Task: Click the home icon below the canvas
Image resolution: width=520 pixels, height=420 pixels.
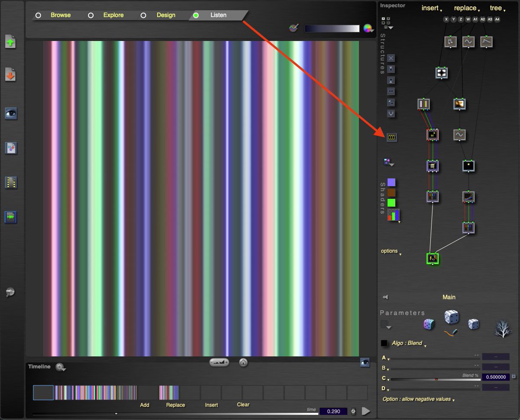Action: pos(243,362)
